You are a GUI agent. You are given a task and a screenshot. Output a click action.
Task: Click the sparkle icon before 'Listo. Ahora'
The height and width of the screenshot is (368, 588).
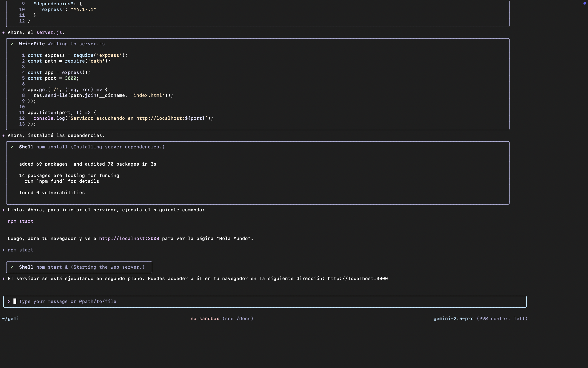tap(3, 210)
